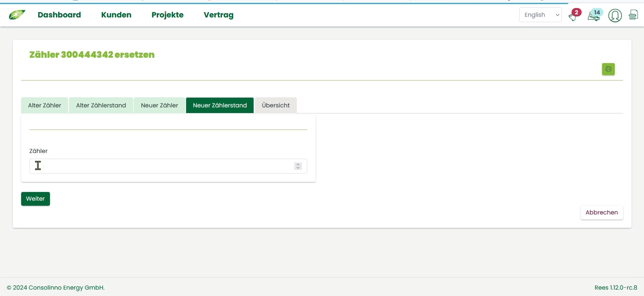Go back to Neuer Zähler tab
The width and height of the screenshot is (644, 296).
[x=159, y=105]
